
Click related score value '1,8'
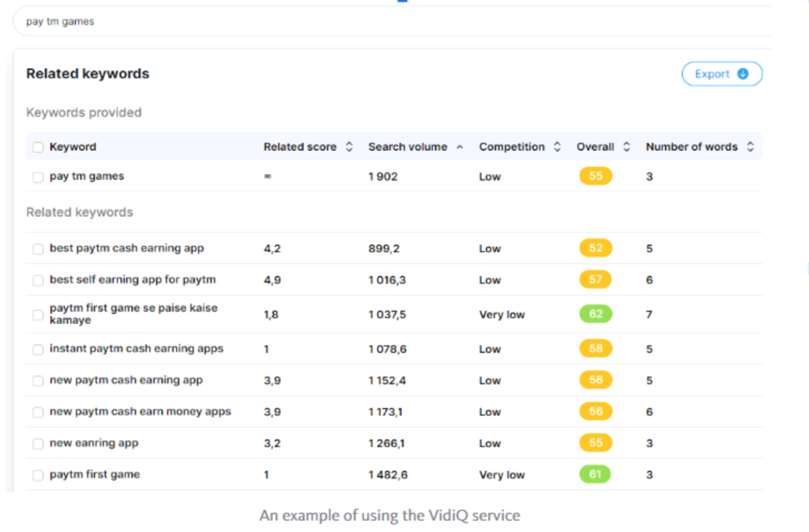tap(271, 315)
